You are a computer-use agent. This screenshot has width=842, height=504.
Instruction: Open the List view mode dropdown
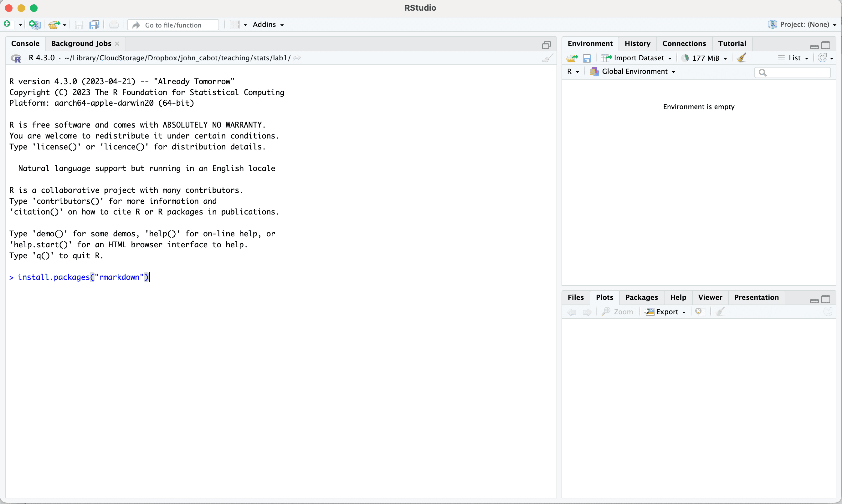coord(794,58)
